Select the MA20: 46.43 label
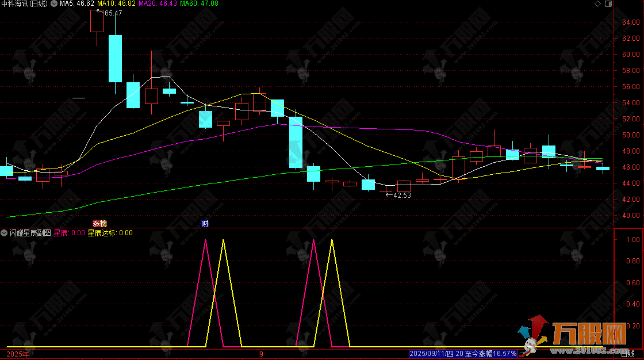Viewport: 644px width, 360px height. coord(158,3)
